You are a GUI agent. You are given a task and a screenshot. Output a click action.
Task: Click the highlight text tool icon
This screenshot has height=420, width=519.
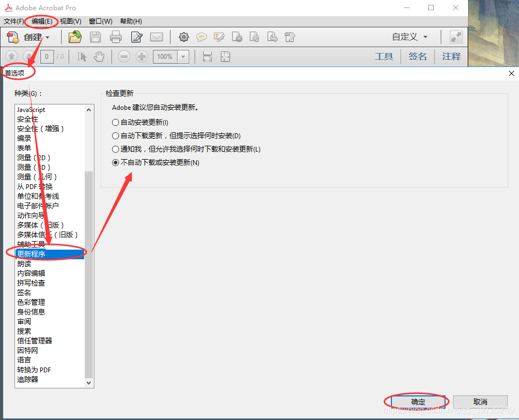[219, 37]
